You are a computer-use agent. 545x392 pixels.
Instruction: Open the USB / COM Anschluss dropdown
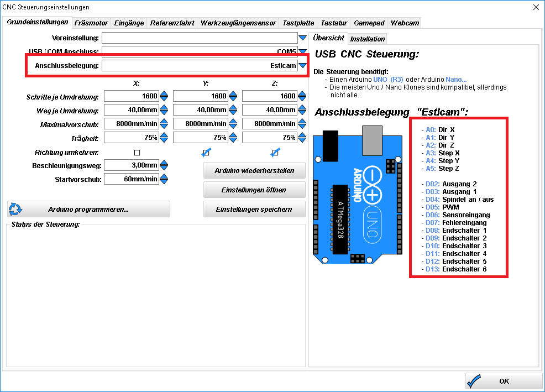(302, 52)
